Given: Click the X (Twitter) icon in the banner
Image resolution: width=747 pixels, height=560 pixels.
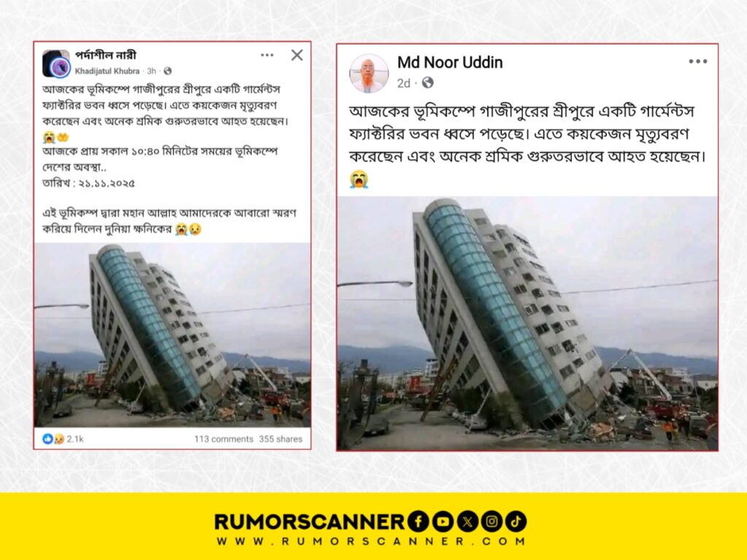Looking at the screenshot, I should pyautogui.click(x=468, y=521).
